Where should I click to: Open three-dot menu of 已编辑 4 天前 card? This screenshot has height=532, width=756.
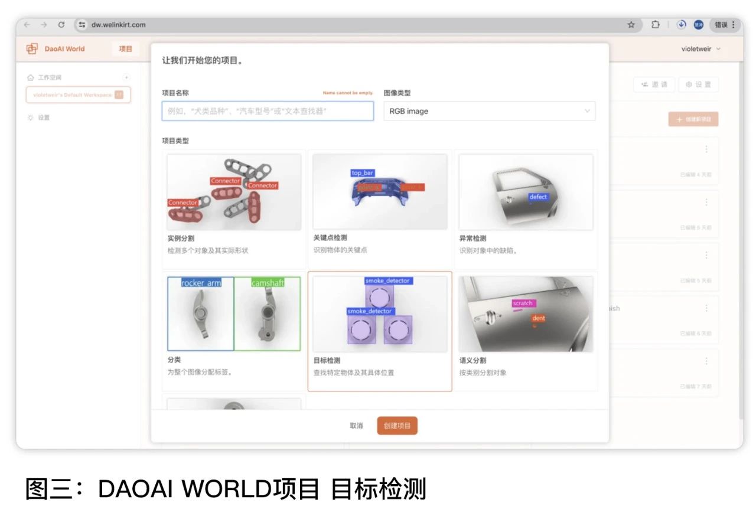point(706,149)
